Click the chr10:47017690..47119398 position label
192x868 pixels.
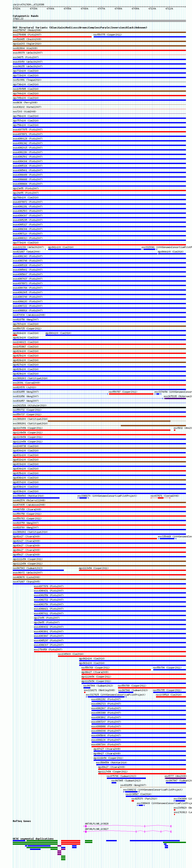[x=28, y=5]
